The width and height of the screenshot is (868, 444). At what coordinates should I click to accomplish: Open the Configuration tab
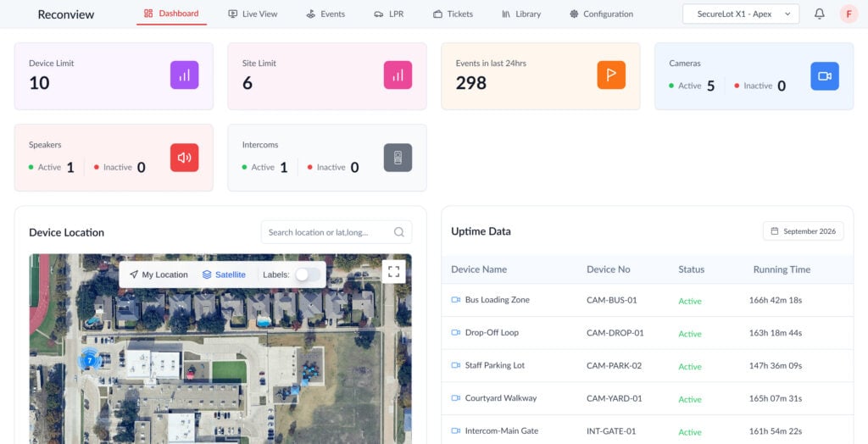tap(601, 14)
